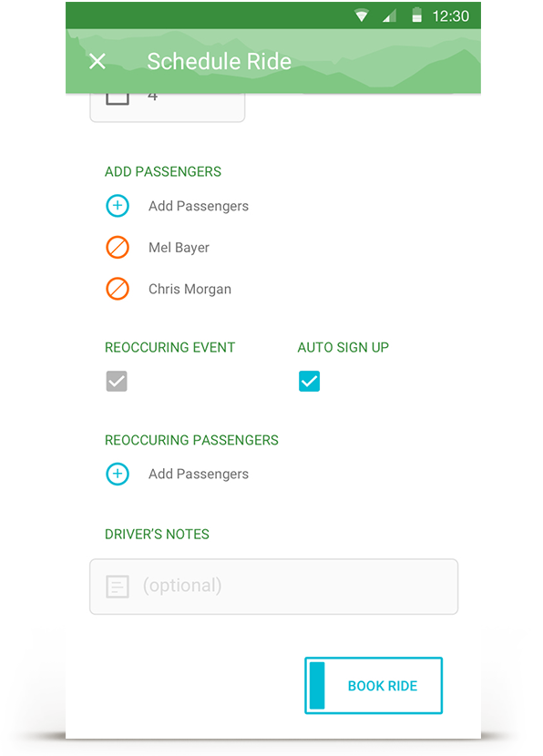The height and width of the screenshot is (756, 543).
Task: Tap the 12:30 clock in status bar
Action: (451, 16)
